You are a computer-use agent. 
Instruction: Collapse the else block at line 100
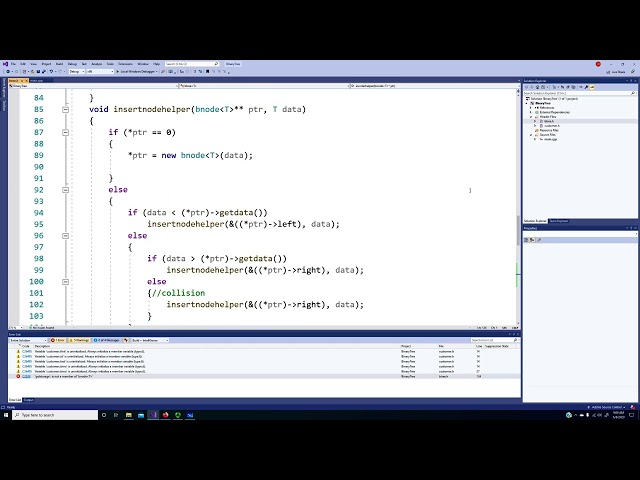click(x=65, y=282)
